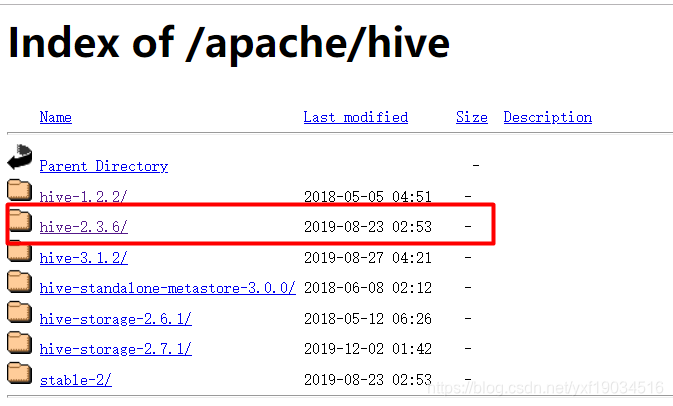
Task: Click the date 2018-05-05 04:51
Action: pos(367,197)
